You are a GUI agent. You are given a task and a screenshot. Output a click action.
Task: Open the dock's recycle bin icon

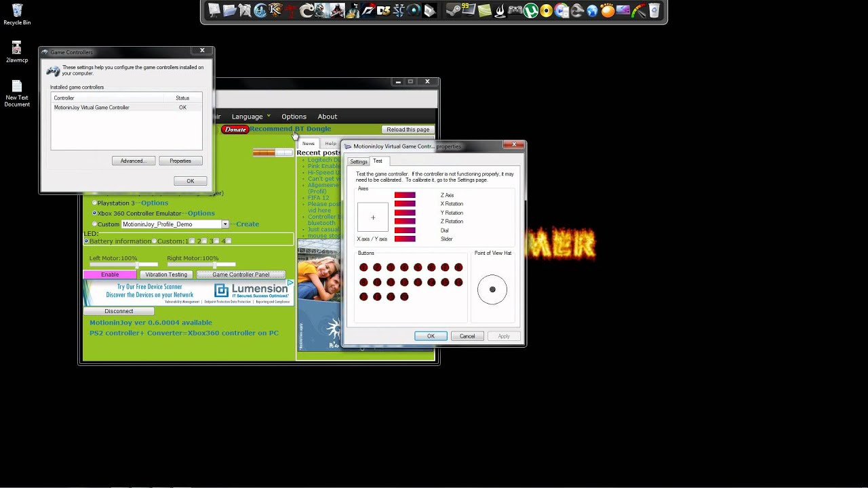point(654,10)
